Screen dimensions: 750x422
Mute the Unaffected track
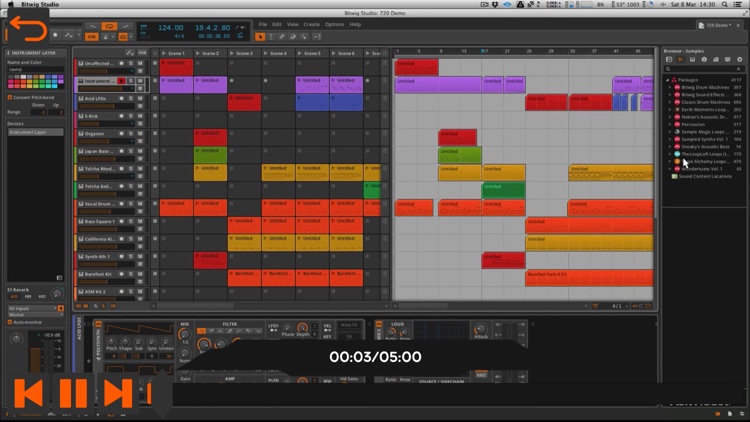[x=140, y=63]
